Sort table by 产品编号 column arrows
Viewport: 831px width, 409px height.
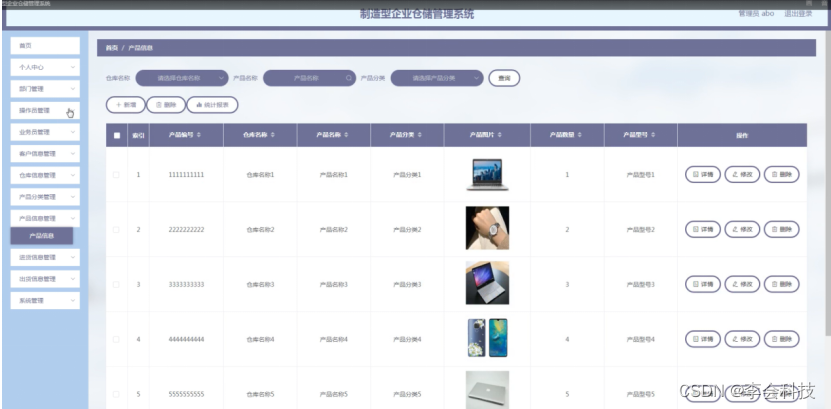pos(199,135)
